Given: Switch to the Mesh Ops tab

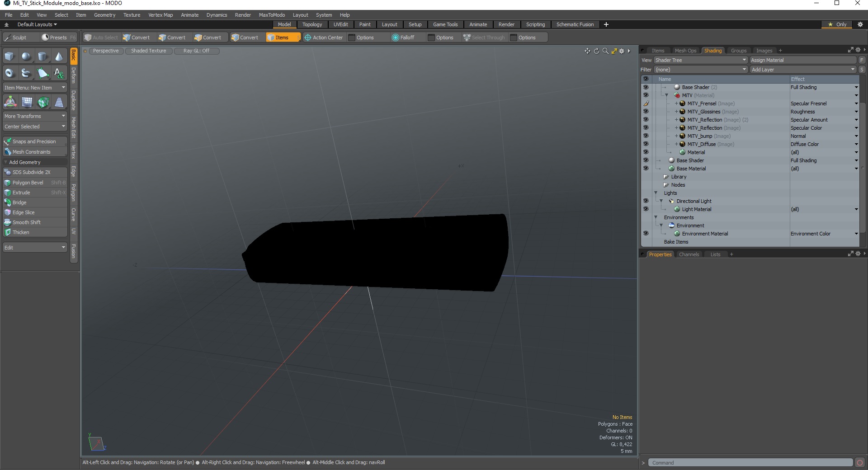Looking at the screenshot, I should pos(685,51).
